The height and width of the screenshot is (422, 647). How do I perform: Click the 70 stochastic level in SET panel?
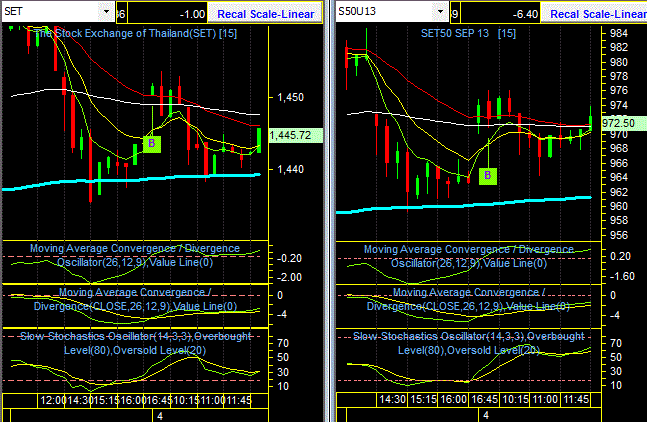pos(283,343)
